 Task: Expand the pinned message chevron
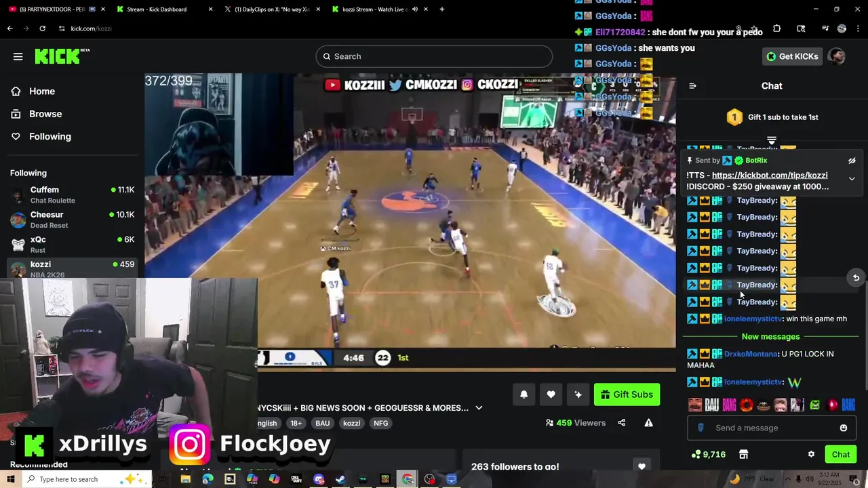coord(852,179)
